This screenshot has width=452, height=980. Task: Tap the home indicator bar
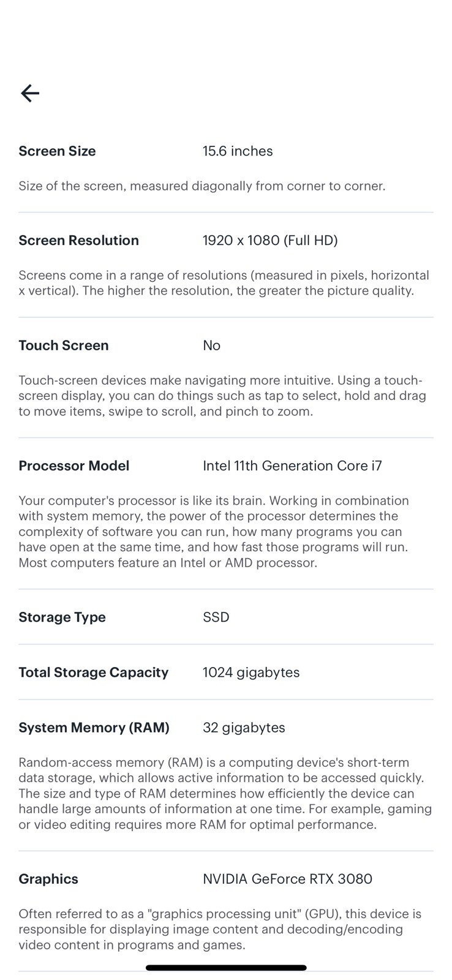pos(226,968)
